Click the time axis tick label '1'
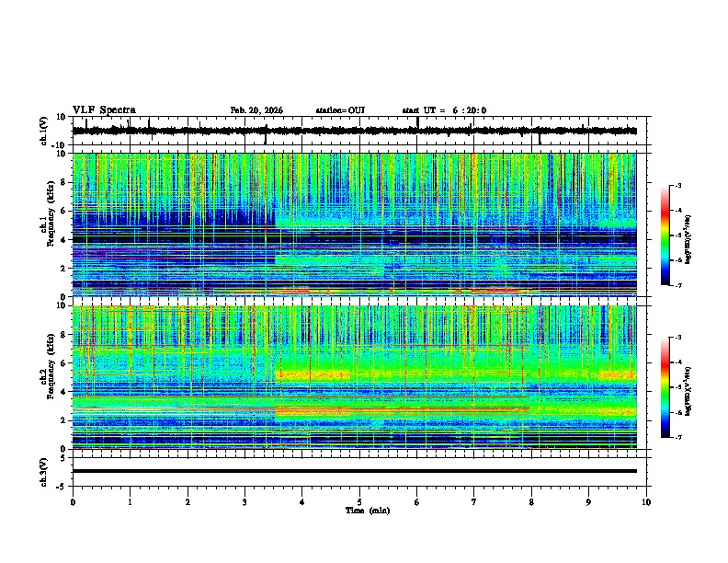 (x=130, y=502)
